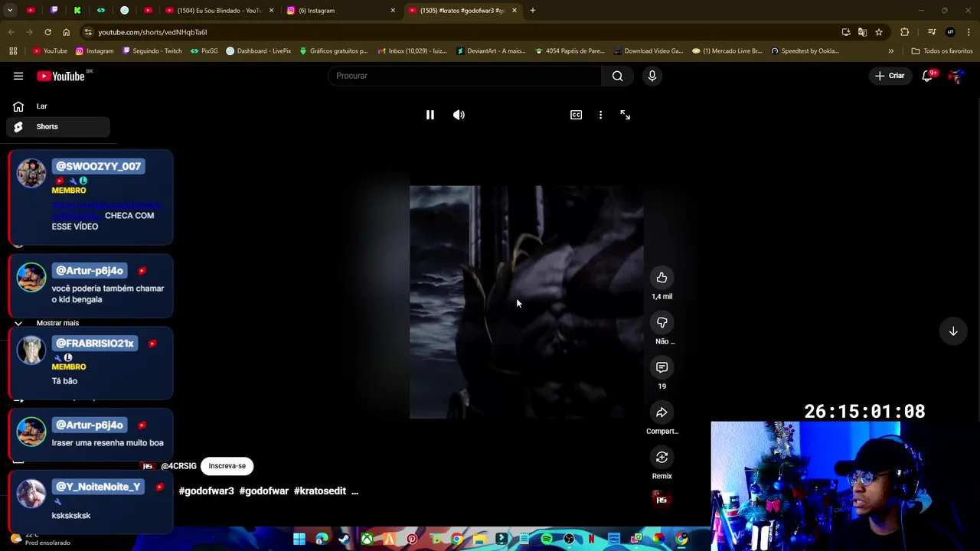The height and width of the screenshot is (551, 980).
Task: Launch Steam from the taskbar
Action: point(344,540)
